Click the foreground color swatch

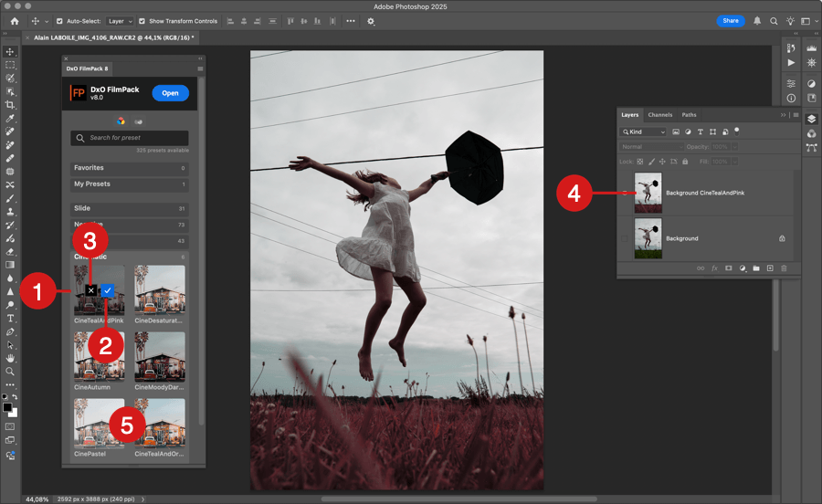point(7,407)
